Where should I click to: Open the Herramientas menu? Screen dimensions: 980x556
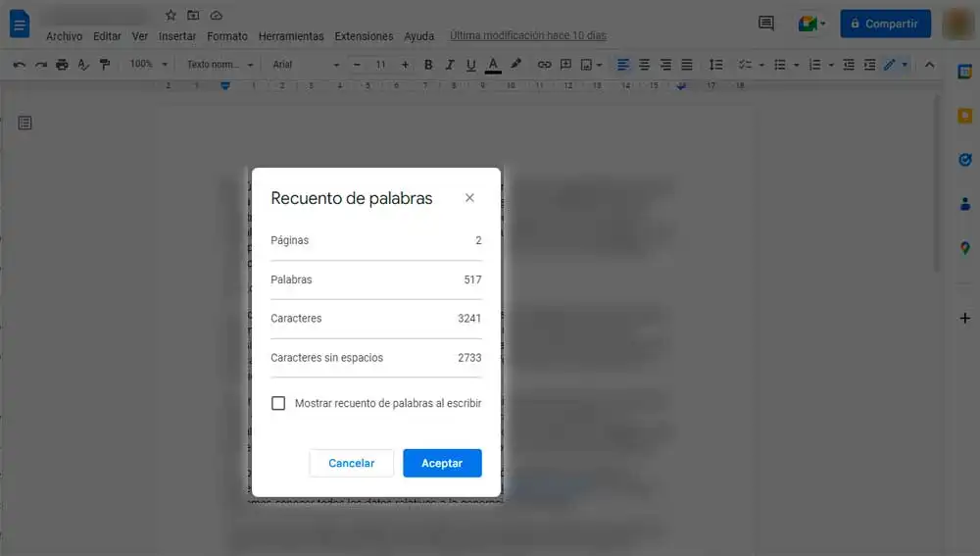[x=291, y=36]
